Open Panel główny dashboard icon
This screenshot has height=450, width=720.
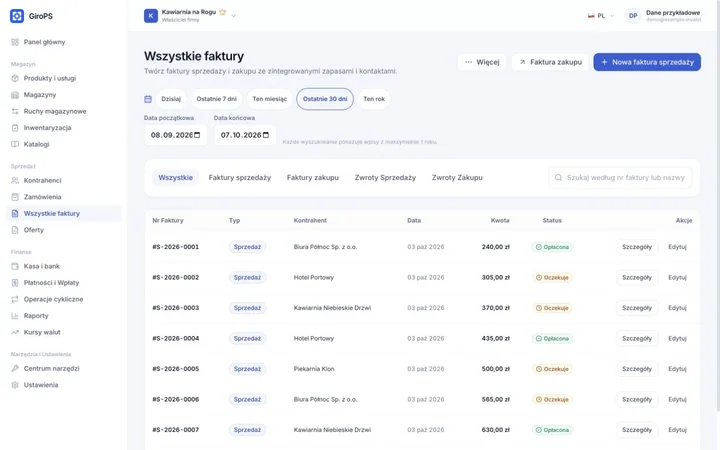tap(15, 42)
